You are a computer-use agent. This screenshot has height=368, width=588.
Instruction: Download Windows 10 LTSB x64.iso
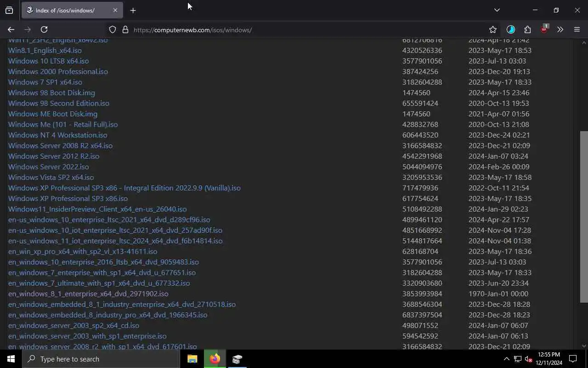(x=48, y=61)
